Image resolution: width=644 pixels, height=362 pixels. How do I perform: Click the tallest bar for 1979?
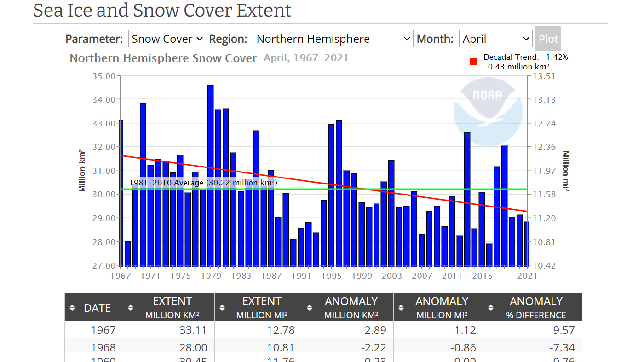coord(211,175)
